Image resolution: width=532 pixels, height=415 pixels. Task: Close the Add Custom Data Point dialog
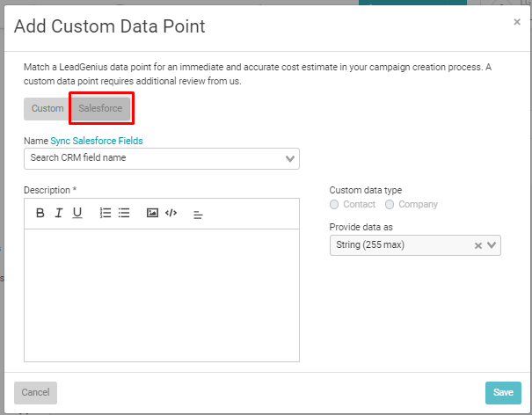click(517, 22)
